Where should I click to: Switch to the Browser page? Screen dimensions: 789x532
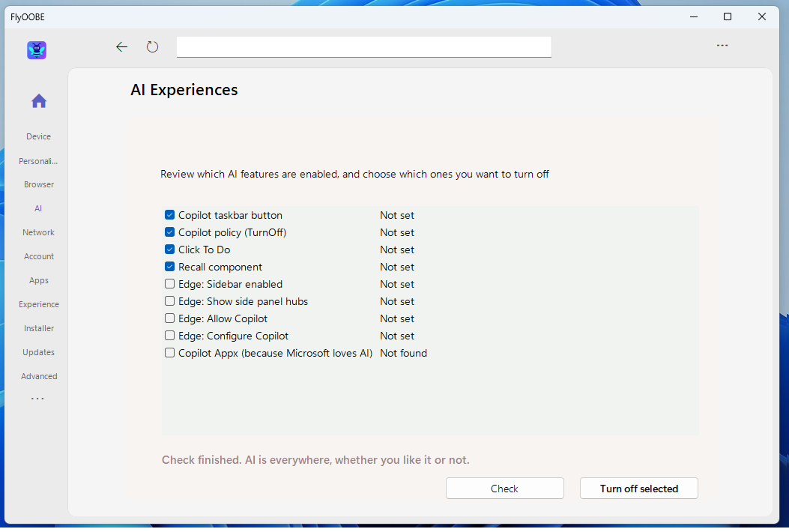coord(39,184)
